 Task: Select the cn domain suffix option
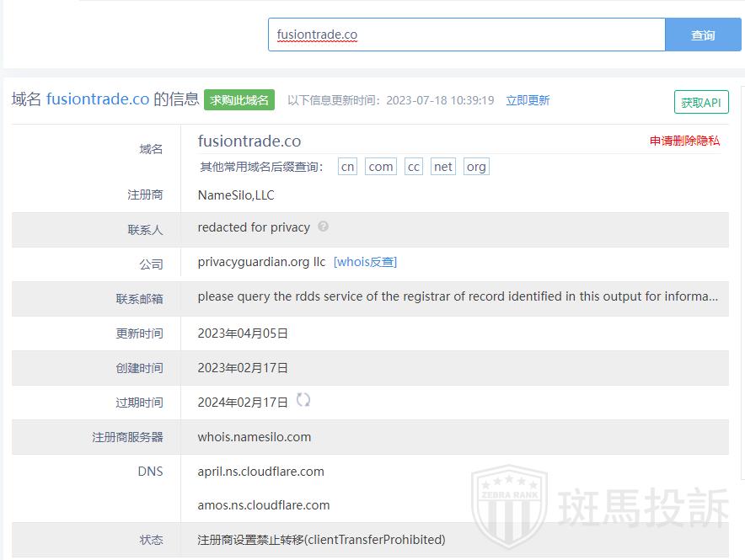coord(347,167)
